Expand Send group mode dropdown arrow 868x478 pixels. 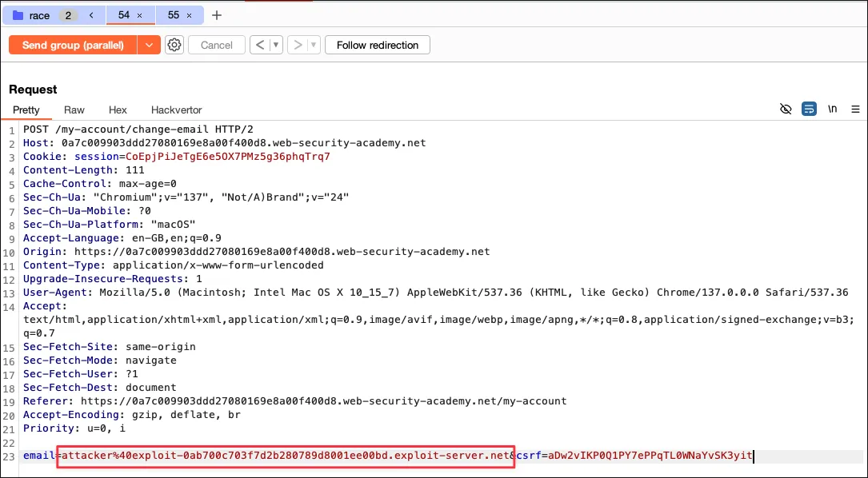(x=149, y=46)
